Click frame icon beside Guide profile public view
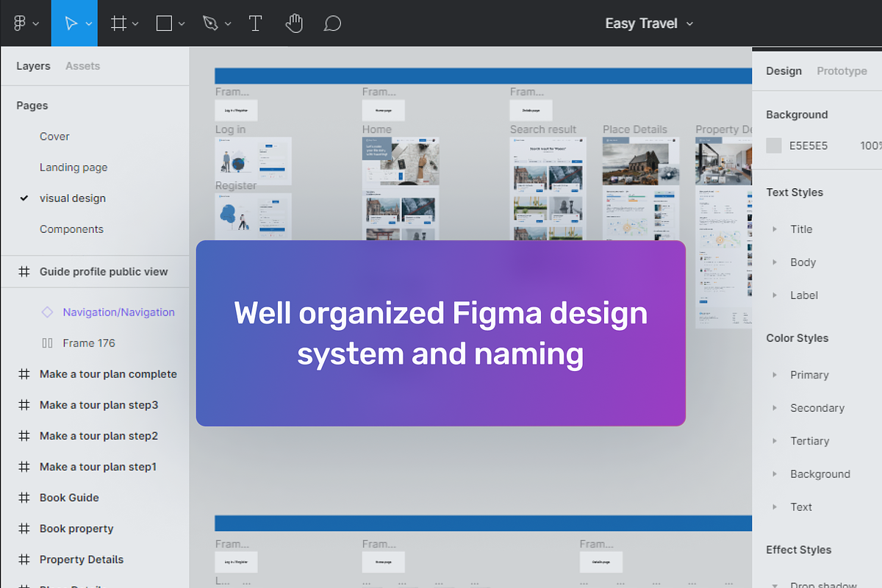This screenshot has width=882, height=588. pyautogui.click(x=24, y=272)
